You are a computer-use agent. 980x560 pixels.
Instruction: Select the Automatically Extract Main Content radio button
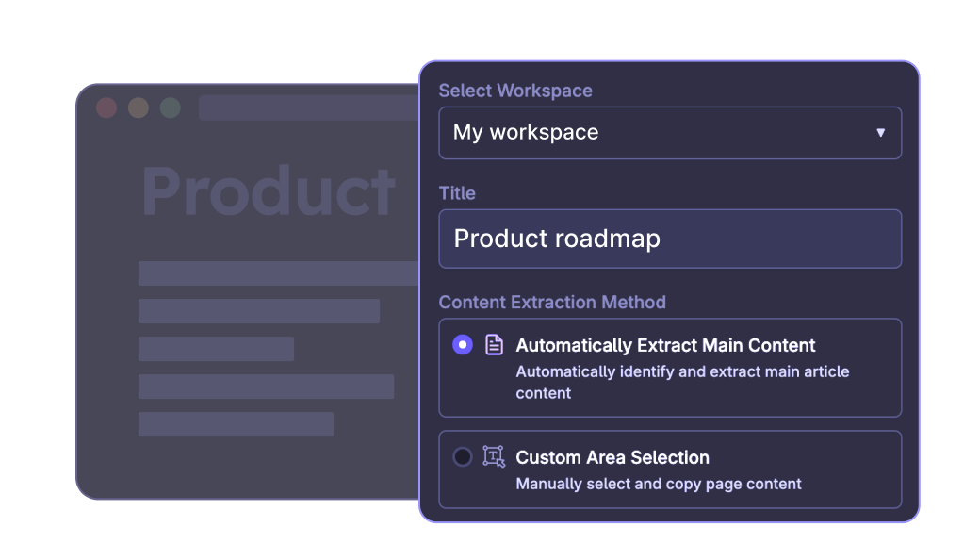[x=463, y=345]
